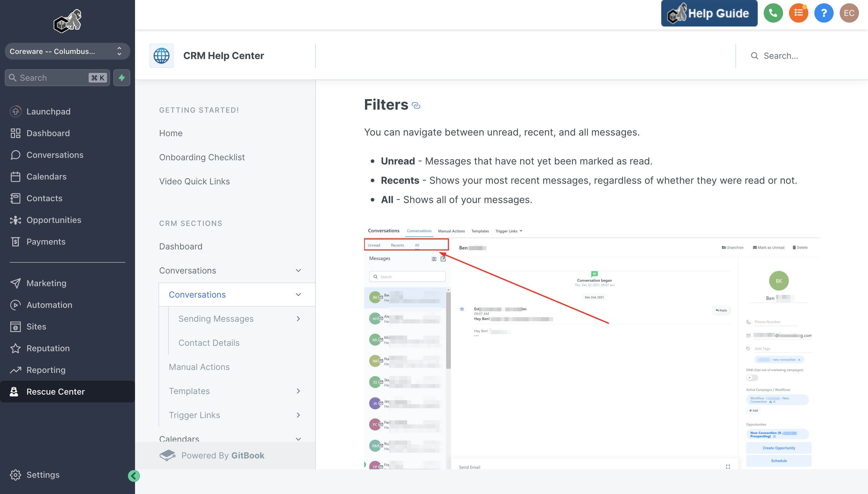Screen dimensions: 868x494
Task: Click the Contacts book icon
Action: [x=15, y=198]
